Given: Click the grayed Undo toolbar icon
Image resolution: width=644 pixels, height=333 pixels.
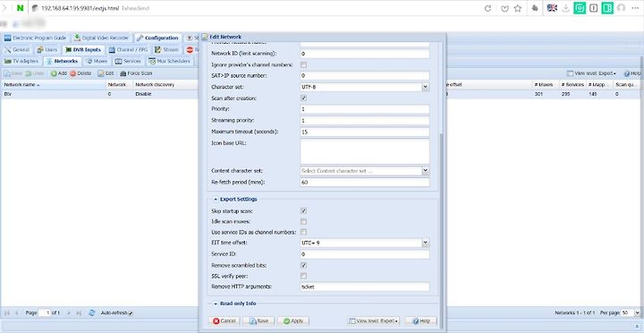Looking at the screenshot, I should pyautogui.click(x=29, y=73).
